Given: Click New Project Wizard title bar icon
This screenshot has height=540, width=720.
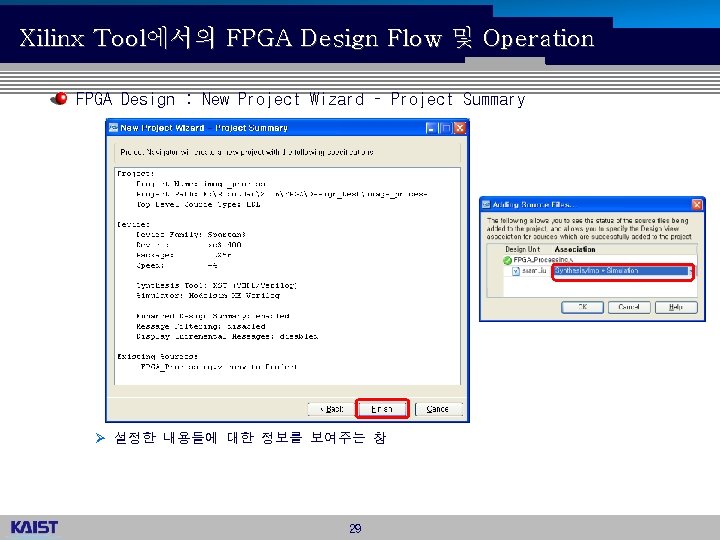Looking at the screenshot, I should (113, 128).
